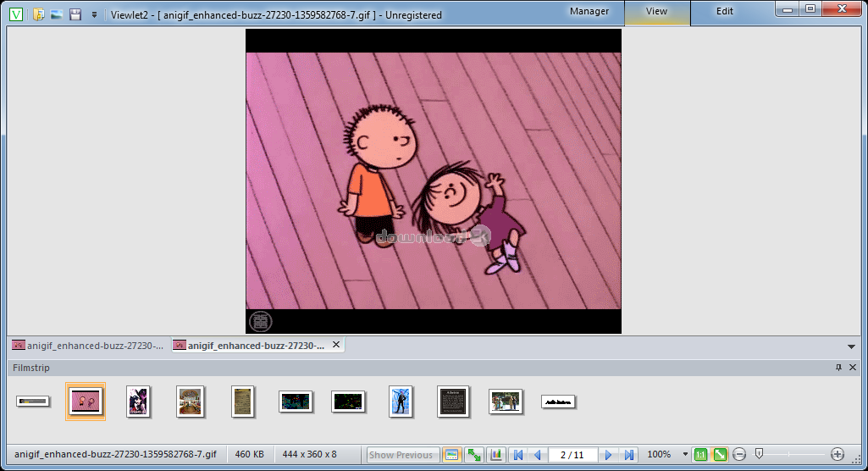Viewport: 868px width, 471px height.
Task: Jump to the last image
Action: click(x=629, y=454)
